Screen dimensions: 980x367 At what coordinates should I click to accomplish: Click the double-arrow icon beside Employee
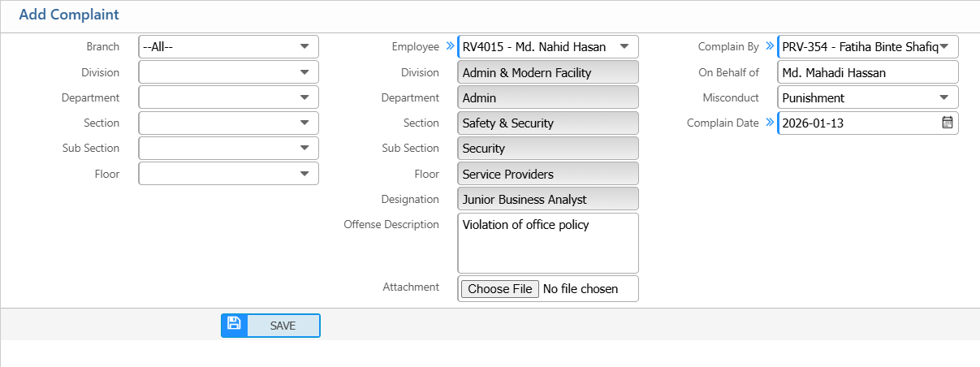point(451,47)
